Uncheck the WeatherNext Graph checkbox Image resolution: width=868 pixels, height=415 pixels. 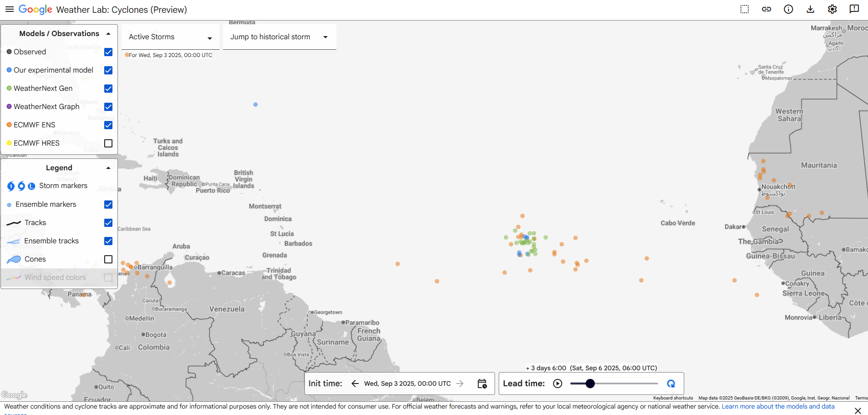108,107
